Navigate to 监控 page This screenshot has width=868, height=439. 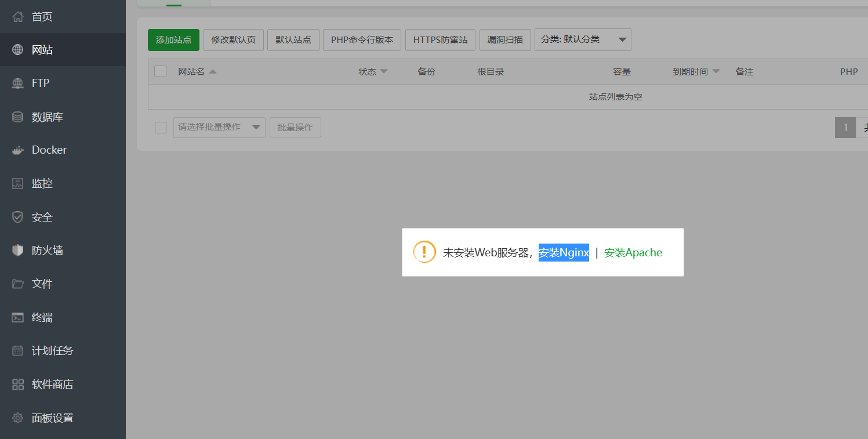[x=63, y=184]
